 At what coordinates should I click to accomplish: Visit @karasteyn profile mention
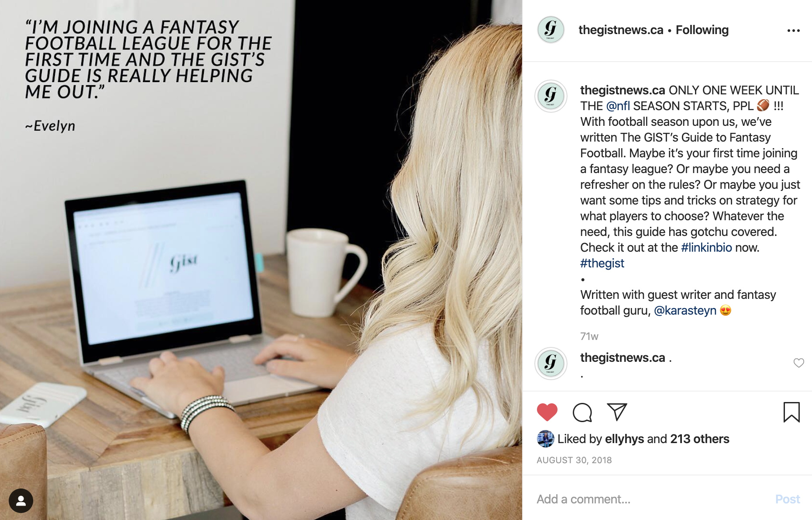tap(685, 310)
